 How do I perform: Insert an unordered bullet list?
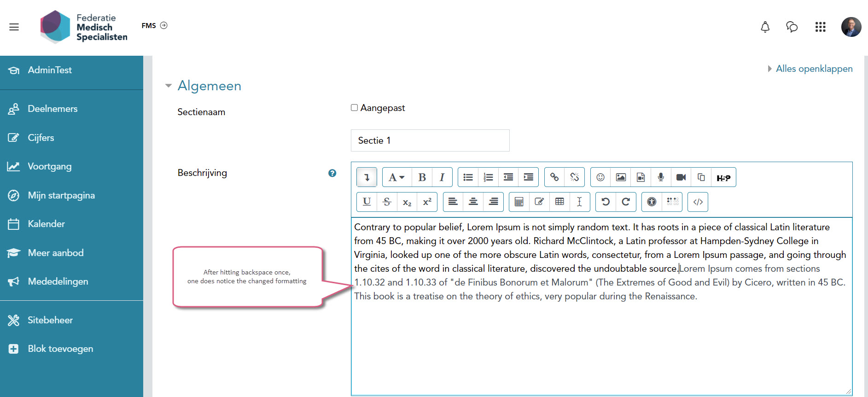point(468,177)
